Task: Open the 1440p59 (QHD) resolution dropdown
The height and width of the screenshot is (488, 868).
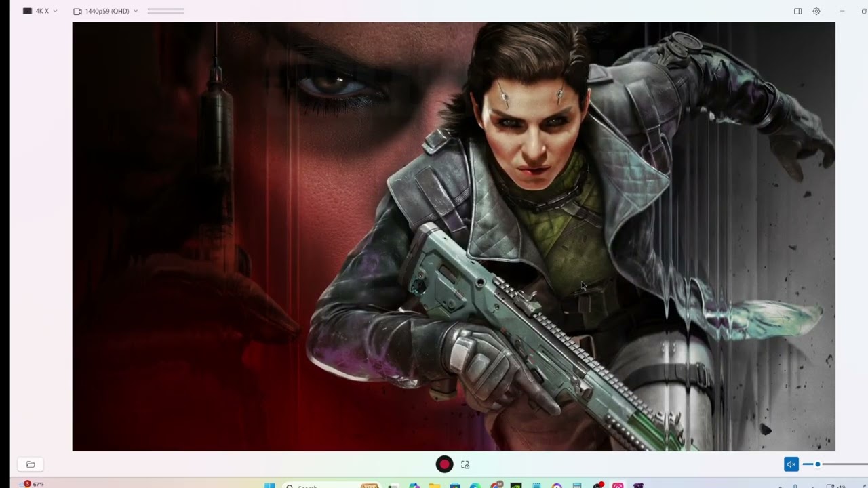Action: tap(105, 12)
